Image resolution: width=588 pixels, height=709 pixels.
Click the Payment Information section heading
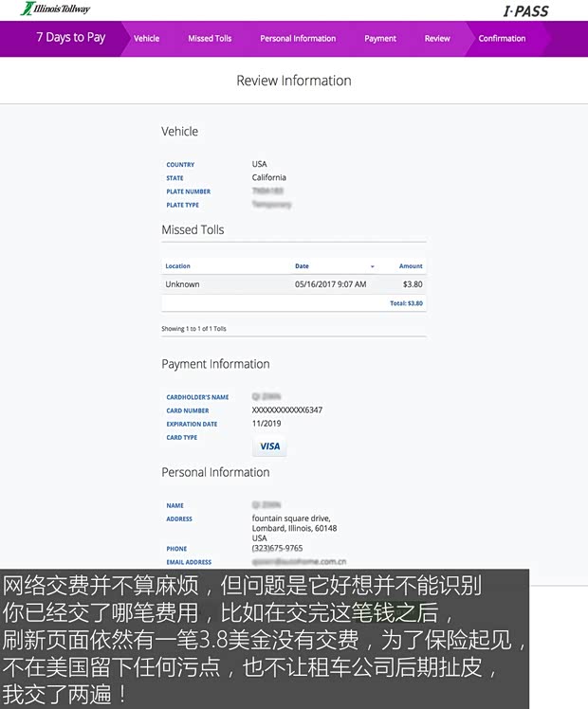point(215,364)
